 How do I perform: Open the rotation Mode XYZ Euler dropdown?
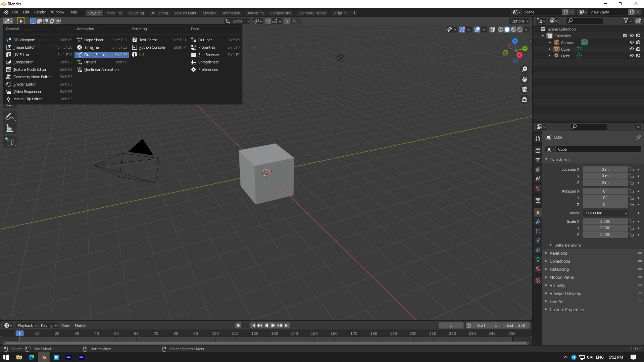click(x=606, y=213)
